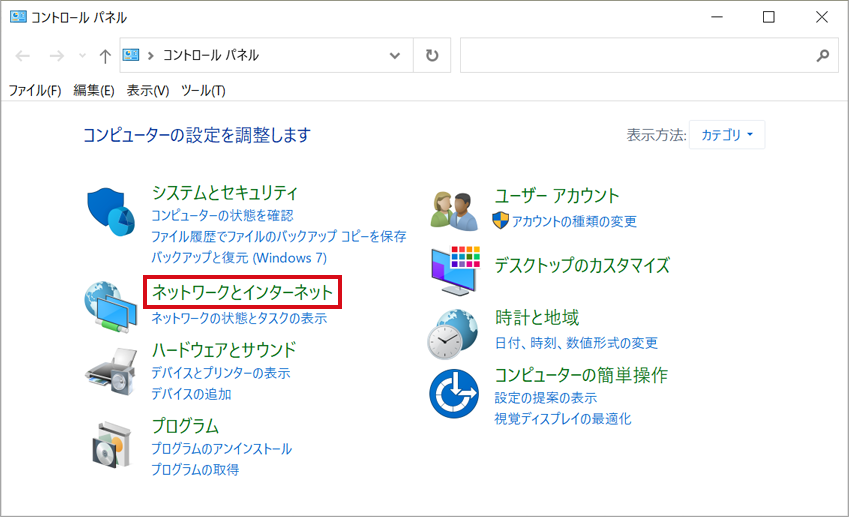The width and height of the screenshot is (849, 517).
Task: Close the Control Panel window
Action: [821, 17]
